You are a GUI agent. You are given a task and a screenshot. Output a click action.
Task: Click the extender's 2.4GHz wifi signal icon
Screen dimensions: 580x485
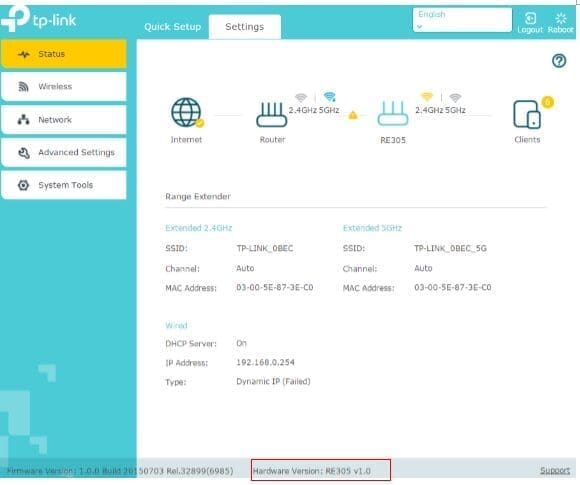(427, 97)
